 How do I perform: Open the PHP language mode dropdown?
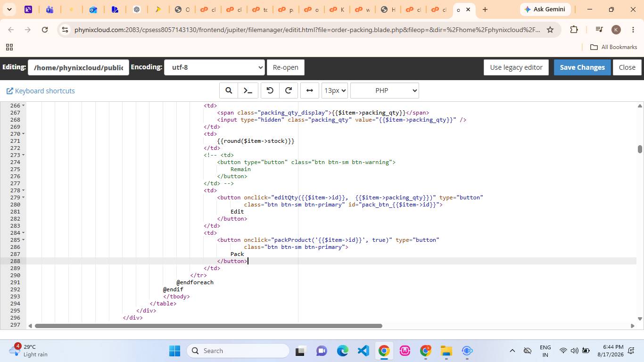(385, 90)
